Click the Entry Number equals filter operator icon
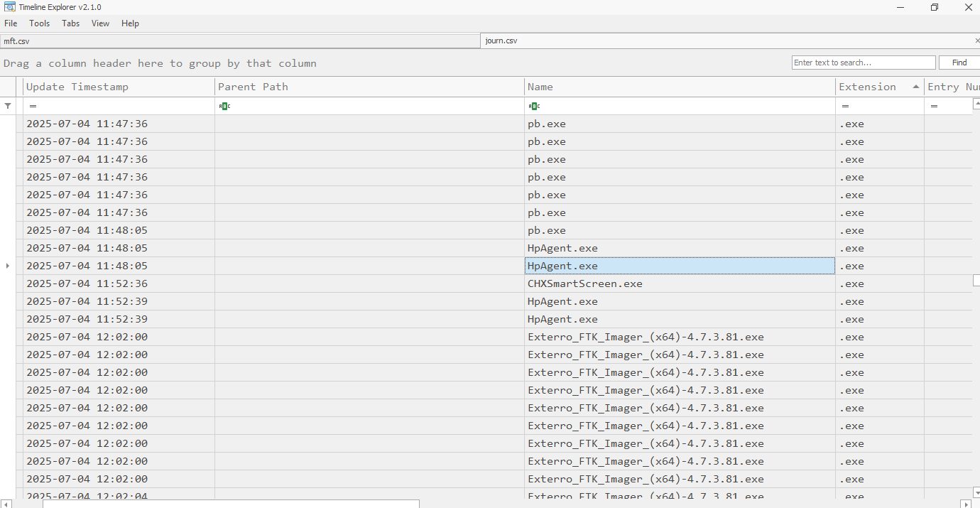Screen dimensions: 980x508 pyautogui.click(x=934, y=106)
